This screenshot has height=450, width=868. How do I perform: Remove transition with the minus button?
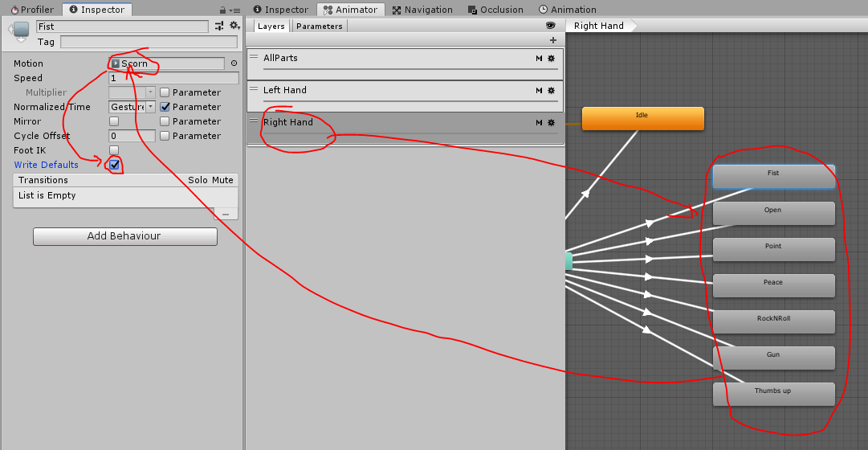pyautogui.click(x=226, y=214)
